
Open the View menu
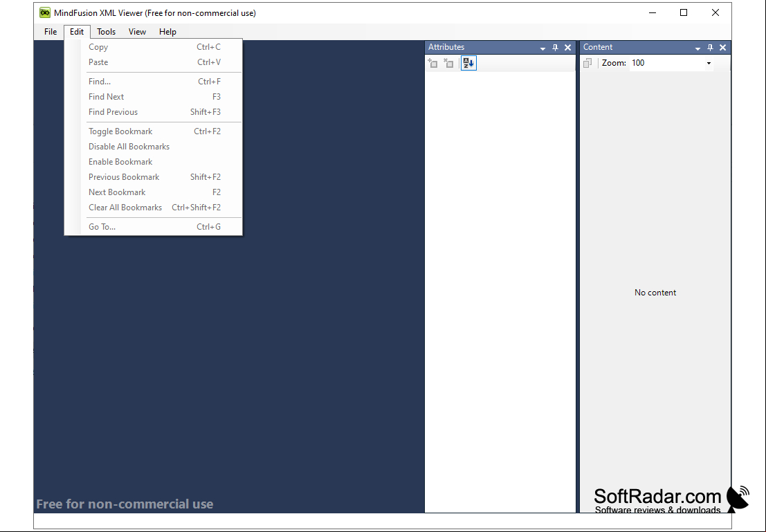tap(137, 32)
